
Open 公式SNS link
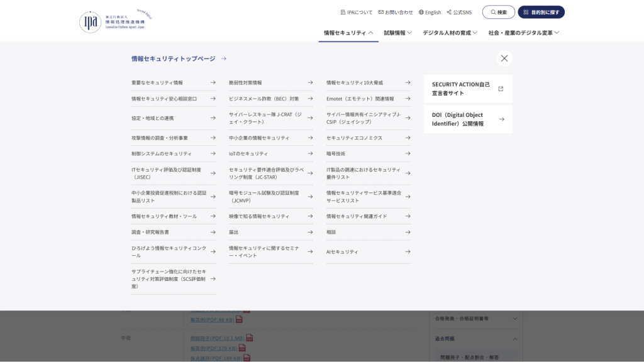click(459, 13)
